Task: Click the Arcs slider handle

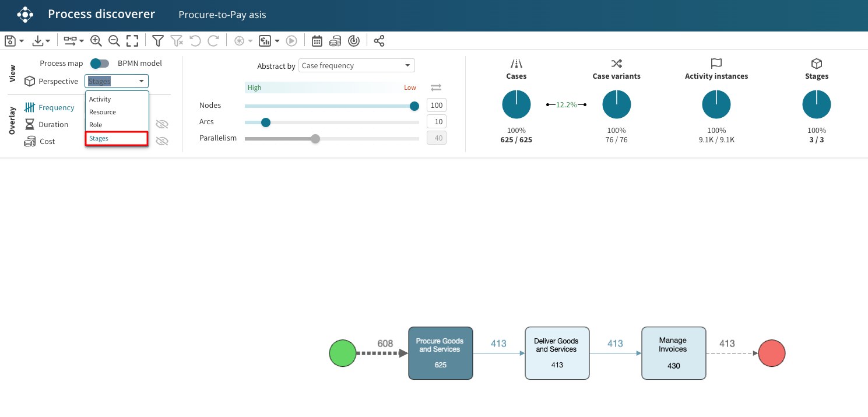Action: [266, 122]
